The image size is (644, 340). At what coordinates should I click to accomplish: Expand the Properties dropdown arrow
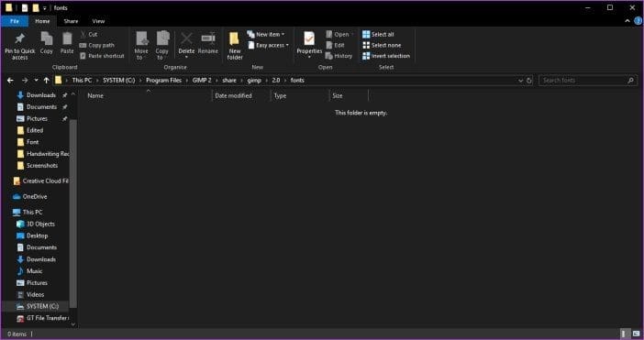[x=309, y=58]
